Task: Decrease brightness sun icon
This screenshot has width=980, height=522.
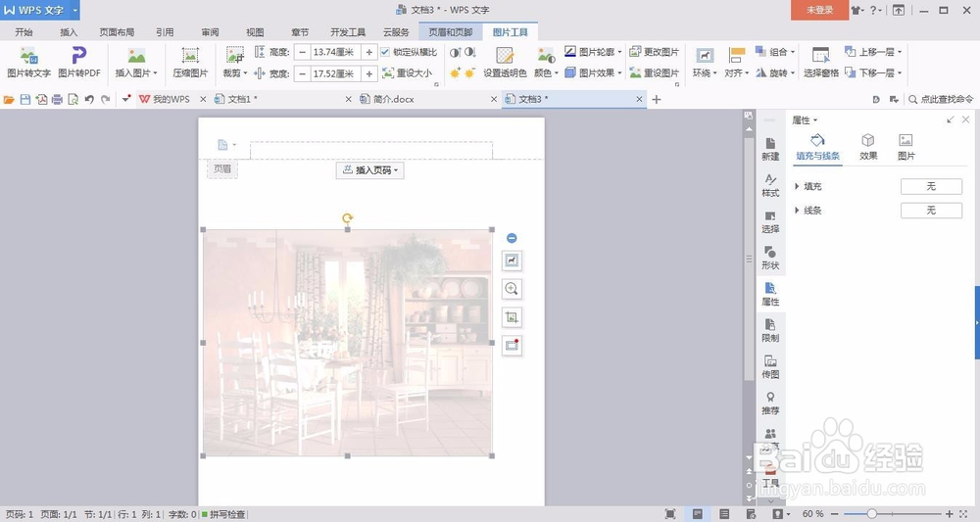Action: click(x=470, y=73)
